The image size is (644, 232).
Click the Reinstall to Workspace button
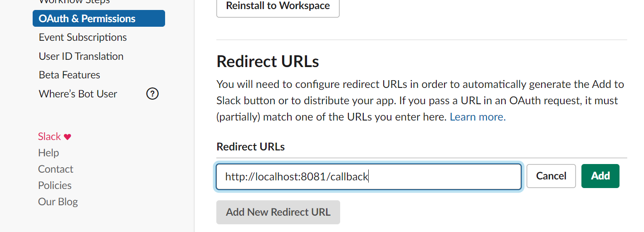(x=278, y=6)
